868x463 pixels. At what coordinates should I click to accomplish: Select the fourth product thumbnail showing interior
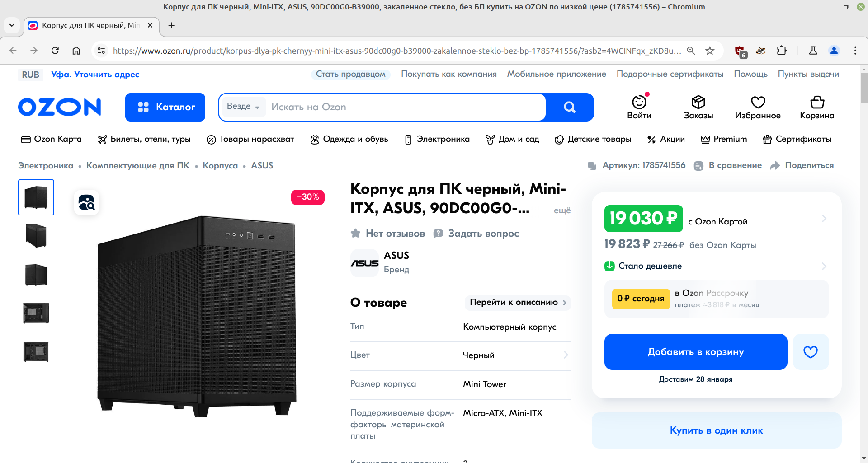pos(36,313)
